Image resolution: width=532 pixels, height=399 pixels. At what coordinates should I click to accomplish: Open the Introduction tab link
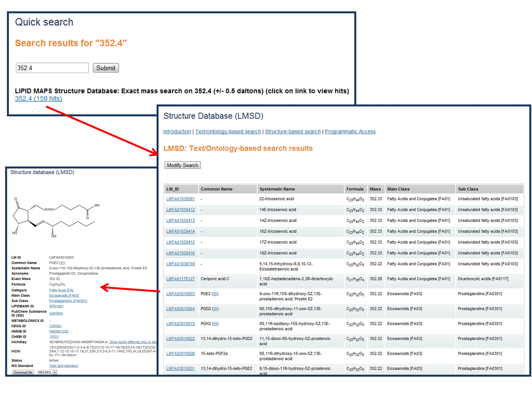click(x=177, y=132)
